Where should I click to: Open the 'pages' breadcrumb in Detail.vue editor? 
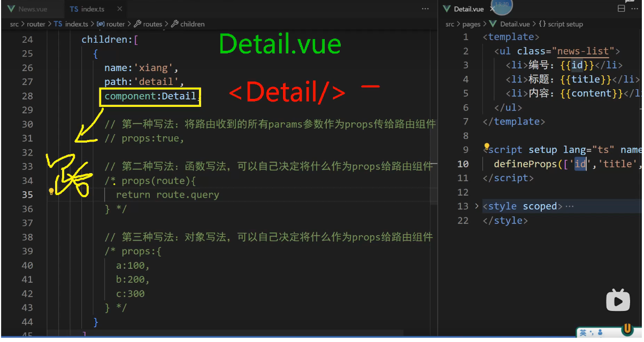[471, 24]
